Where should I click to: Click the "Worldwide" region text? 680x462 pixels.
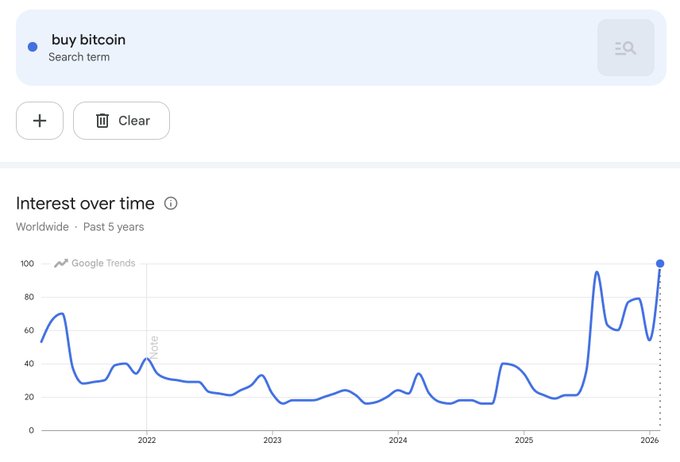click(x=43, y=227)
